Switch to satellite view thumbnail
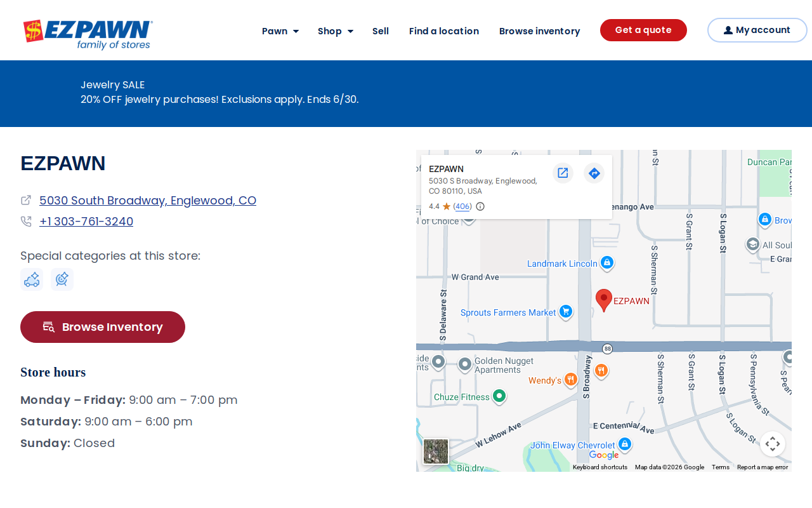812x508 pixels. coord(436,451)
